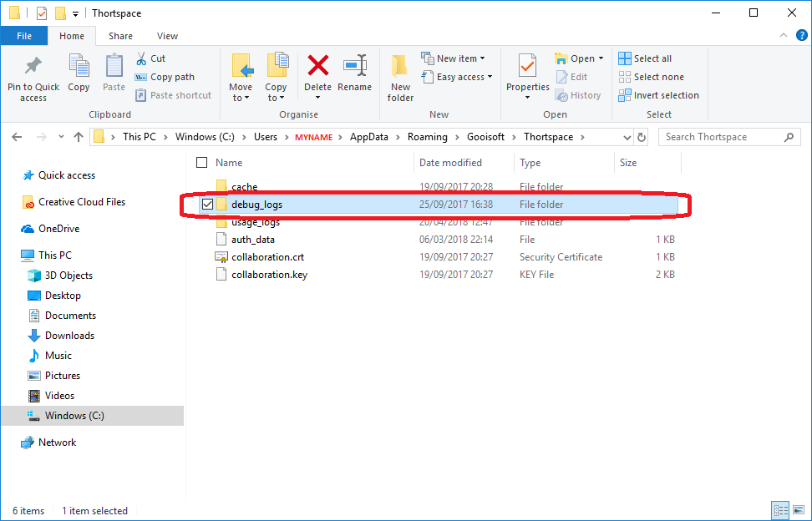Click the Paste ribbon icon
Viewport: 812px width, 521px height.
coord(114,66)
